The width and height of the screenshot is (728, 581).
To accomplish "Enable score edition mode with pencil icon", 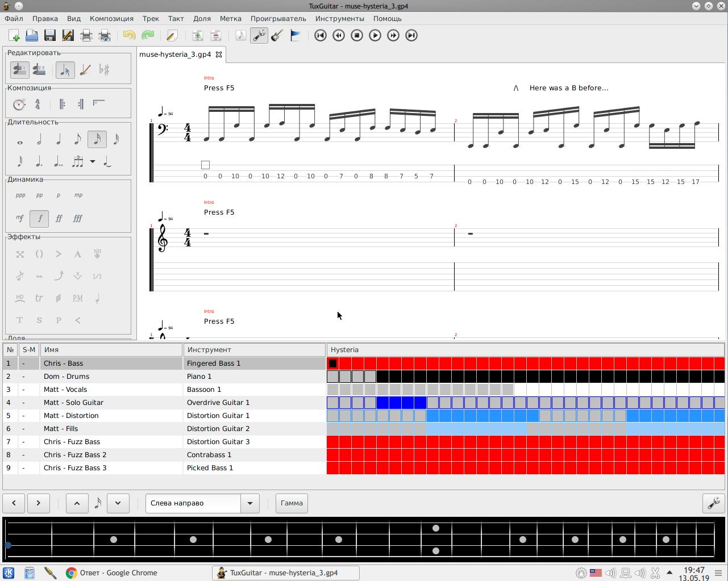I will (x=85, y=70).
